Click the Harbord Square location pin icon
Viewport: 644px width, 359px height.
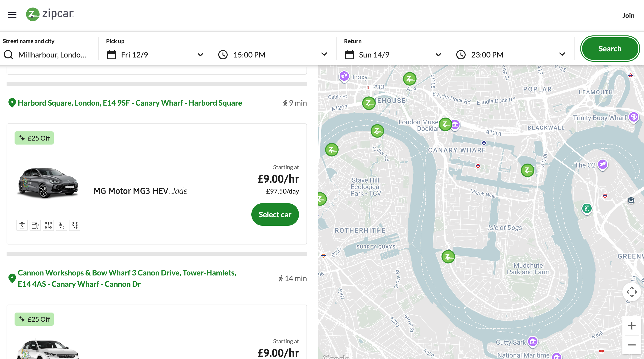pos(12,103)
